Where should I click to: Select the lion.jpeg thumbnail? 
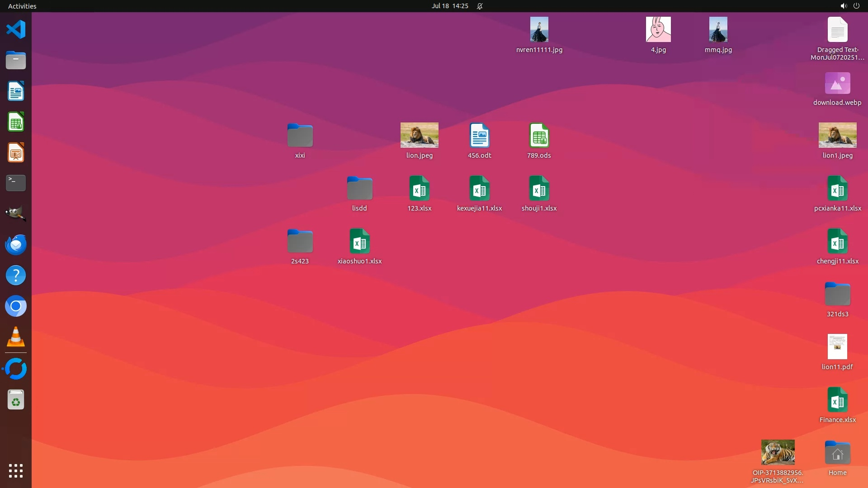(x=419, y=135)
